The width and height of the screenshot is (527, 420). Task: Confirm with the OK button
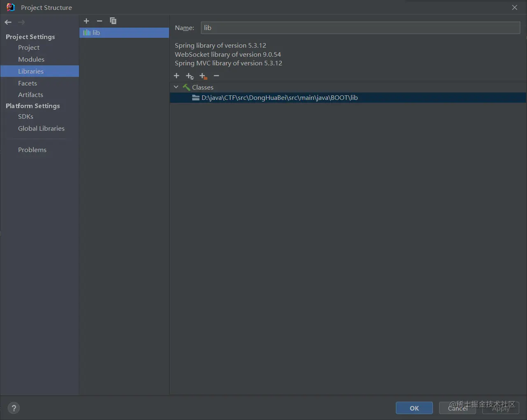click(414, 408)
